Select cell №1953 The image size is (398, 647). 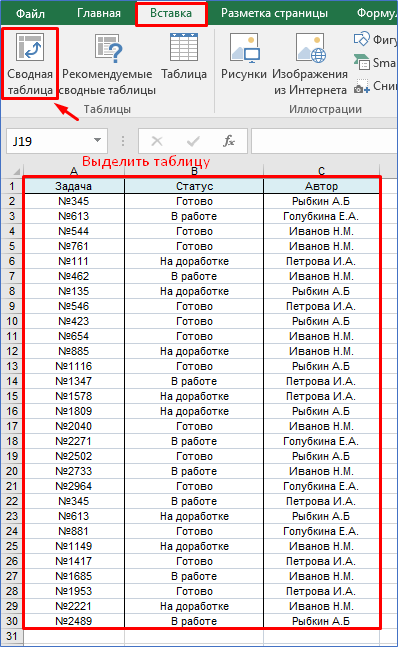[x=74, y=591]
